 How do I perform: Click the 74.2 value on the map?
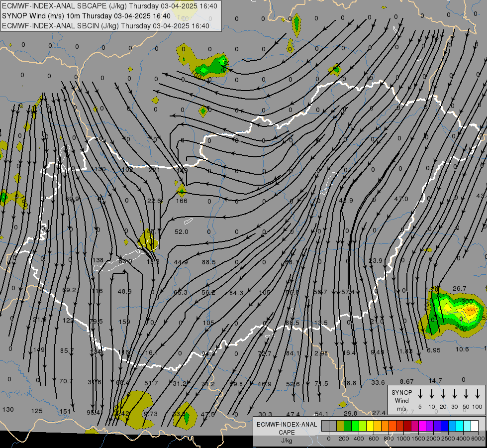pos(208,384)
